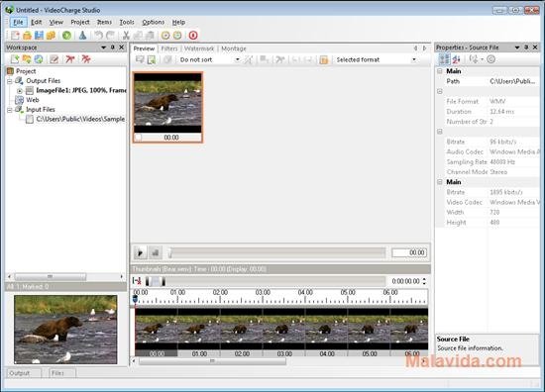Viewport: 545px width, 392px height.
Task: Click the Copy icon in main toolbar
Action: [x=138, y=35]
